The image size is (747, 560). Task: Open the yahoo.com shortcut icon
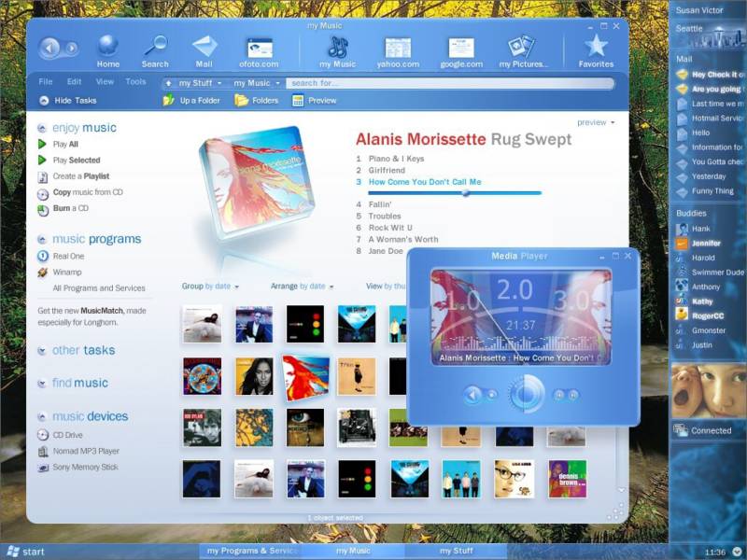tap(399, 49)
